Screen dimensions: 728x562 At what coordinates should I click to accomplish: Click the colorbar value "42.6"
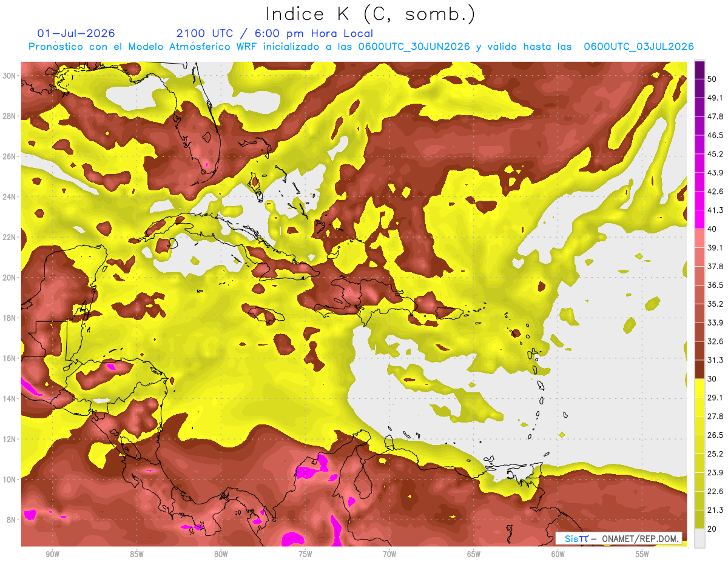click(x=715, y=192)
